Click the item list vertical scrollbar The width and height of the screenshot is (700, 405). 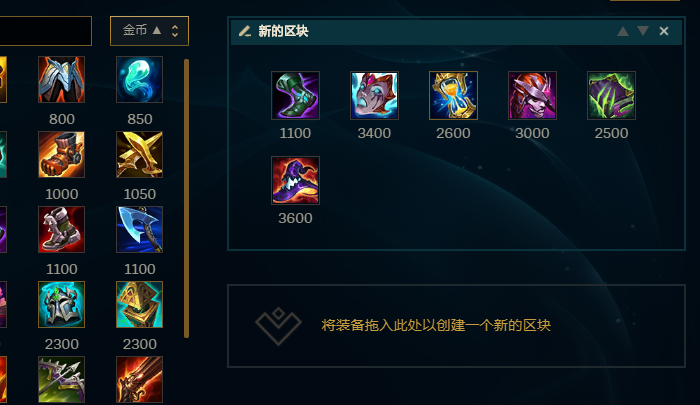[187, 198]
